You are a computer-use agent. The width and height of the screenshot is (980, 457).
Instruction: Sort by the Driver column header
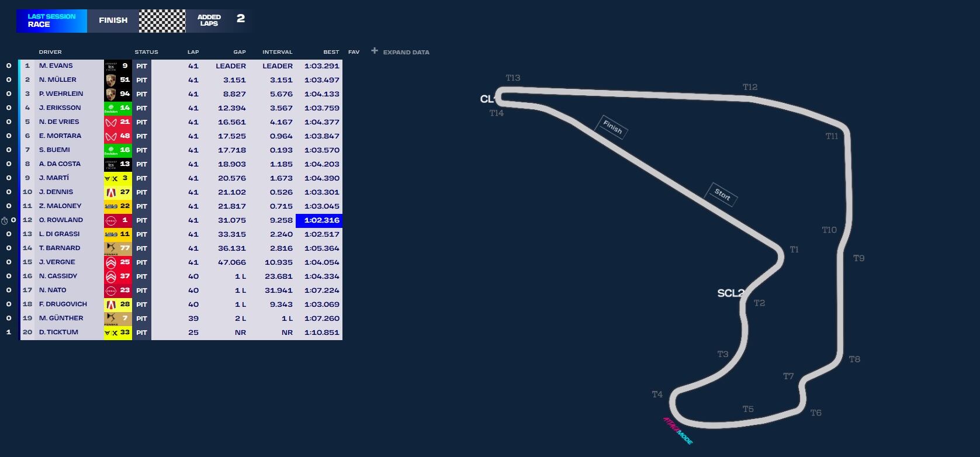(50, 52)
